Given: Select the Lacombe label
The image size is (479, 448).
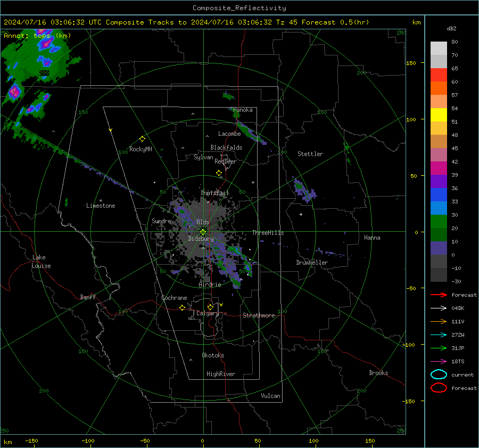Looking at the screenshot, I should pos(229,134).
